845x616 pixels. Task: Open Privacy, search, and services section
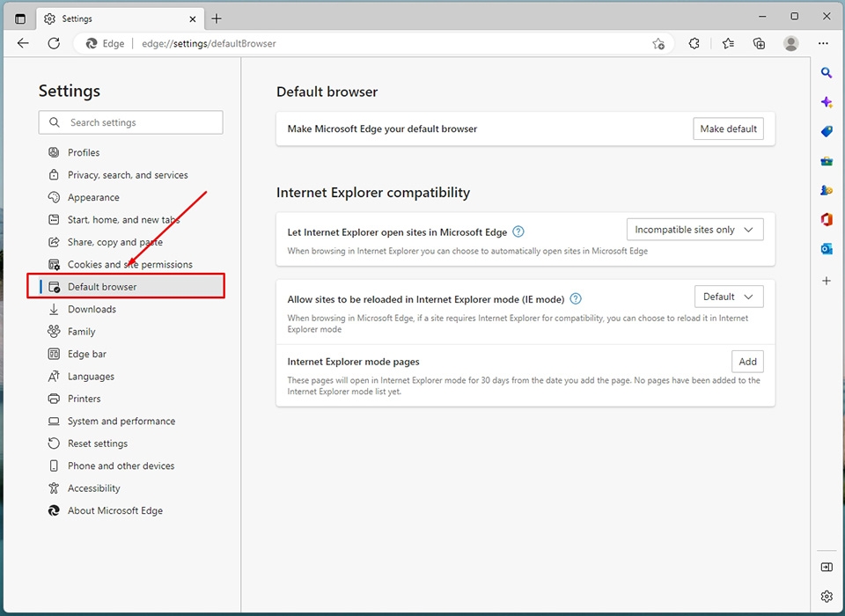point(126,175)
